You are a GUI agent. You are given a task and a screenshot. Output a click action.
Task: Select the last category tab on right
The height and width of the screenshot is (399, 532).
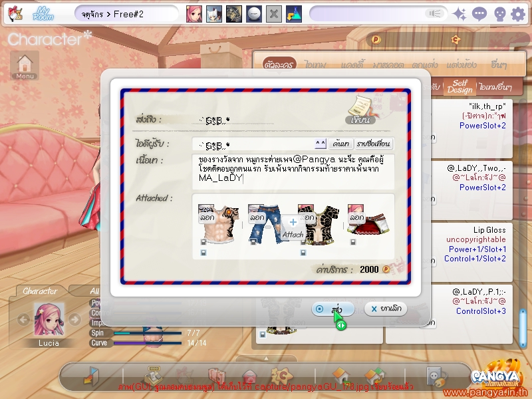pyautogui.click(x=499, y=65)
